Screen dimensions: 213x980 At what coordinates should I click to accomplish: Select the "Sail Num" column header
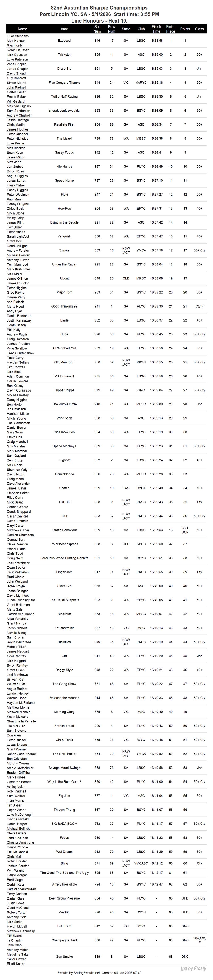[97, 29]
